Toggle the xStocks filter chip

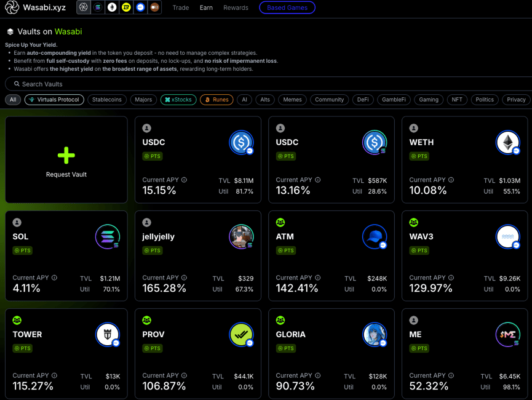178,100
